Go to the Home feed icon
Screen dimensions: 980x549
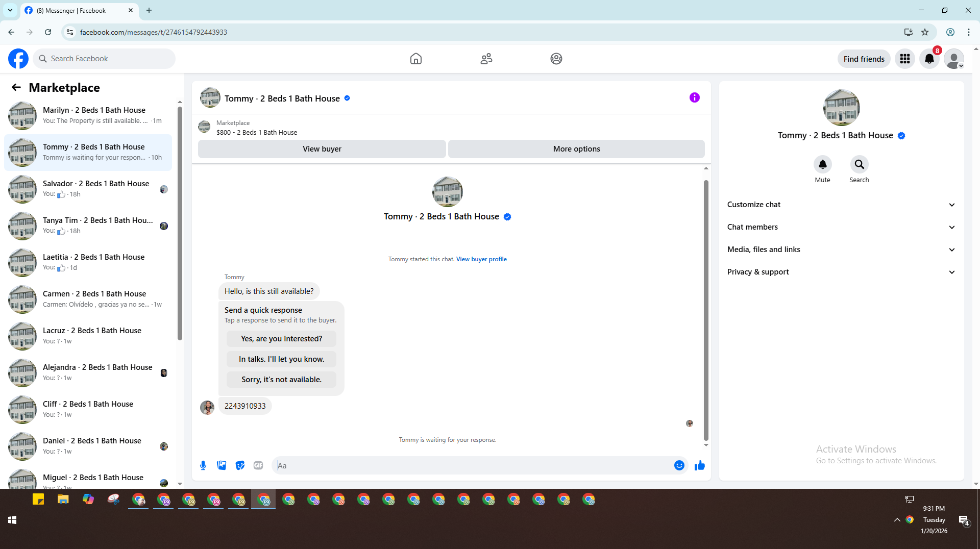416,59
